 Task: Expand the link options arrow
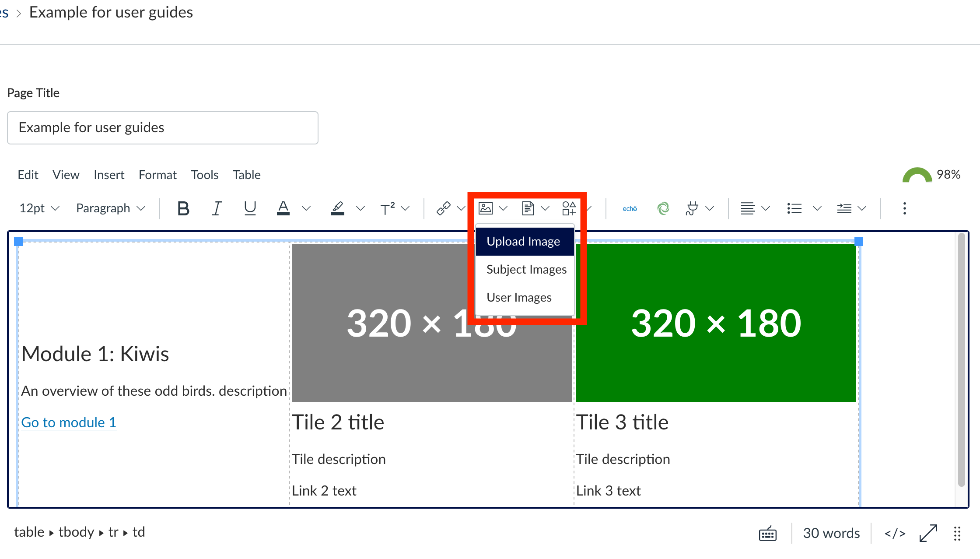point(461,208)
